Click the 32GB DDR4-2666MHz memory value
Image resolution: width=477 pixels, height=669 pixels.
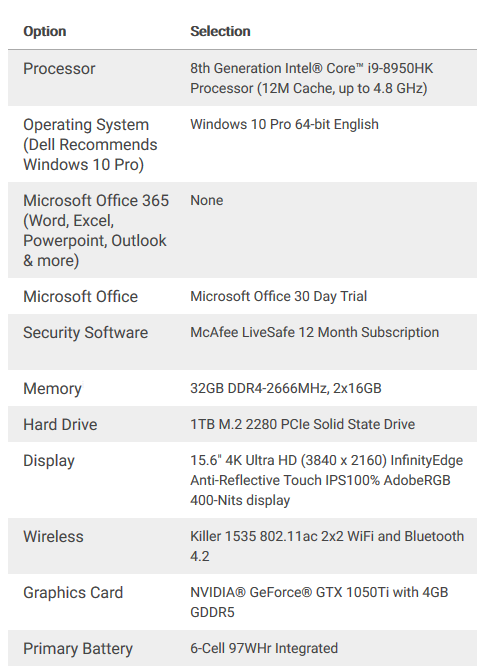[x=286, y=388]
